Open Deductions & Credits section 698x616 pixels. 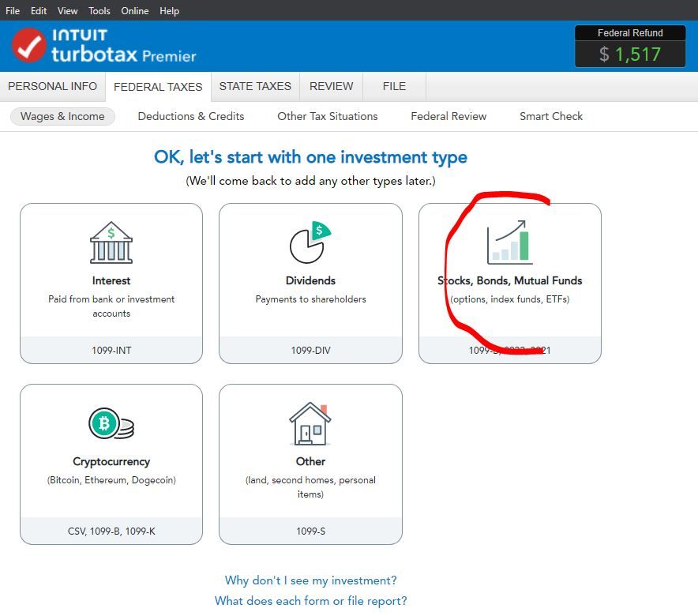tap(191, 116)
